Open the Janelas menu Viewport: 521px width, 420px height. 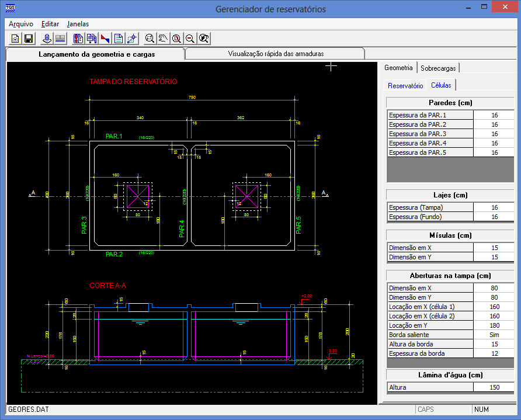pyautogui.click(x=78, y=24)
